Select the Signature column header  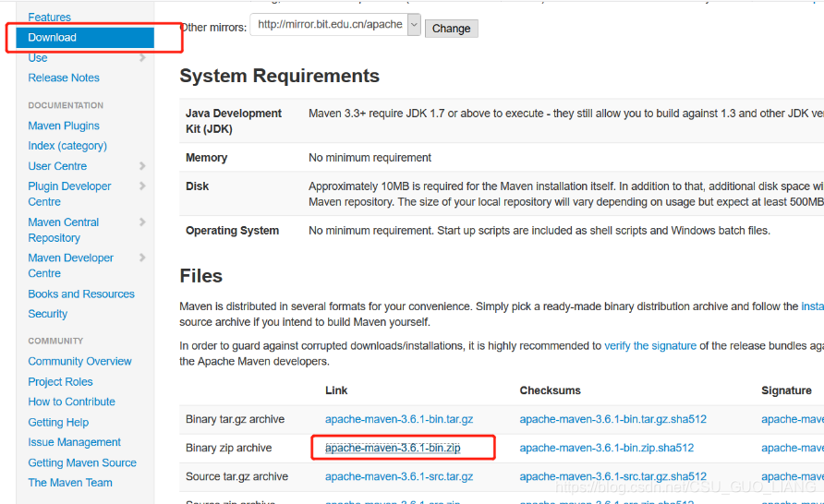786,390
